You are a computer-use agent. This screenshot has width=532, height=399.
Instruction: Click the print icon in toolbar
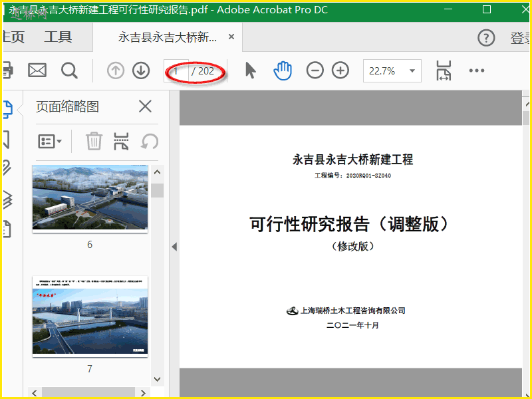click(7, 70)
